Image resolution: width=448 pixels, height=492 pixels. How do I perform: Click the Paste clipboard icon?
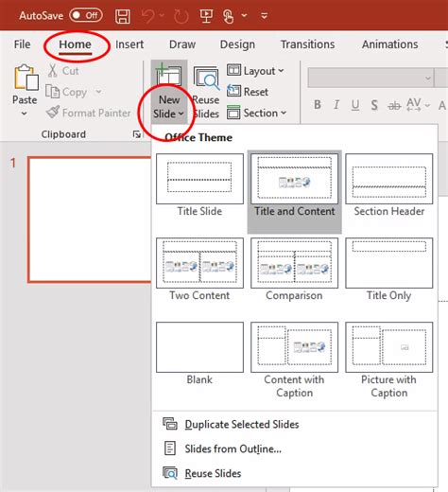pyautogui.click(x=26, y=78)
